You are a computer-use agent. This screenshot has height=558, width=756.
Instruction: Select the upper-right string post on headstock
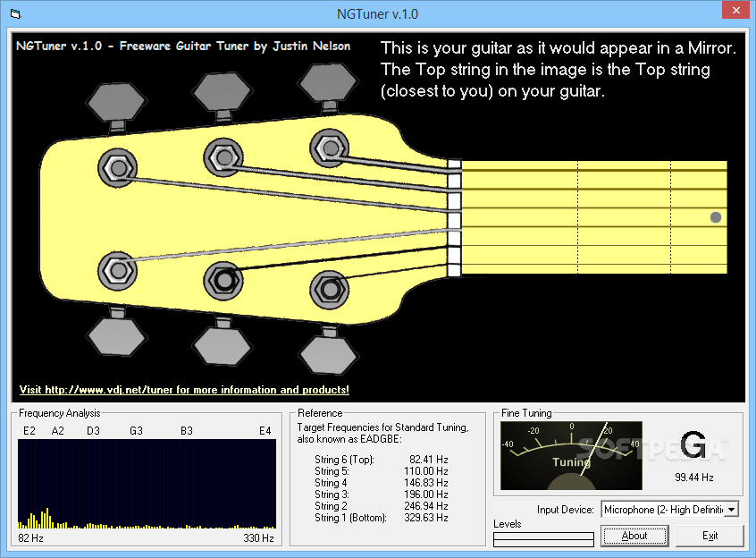(x=330, y=148)
